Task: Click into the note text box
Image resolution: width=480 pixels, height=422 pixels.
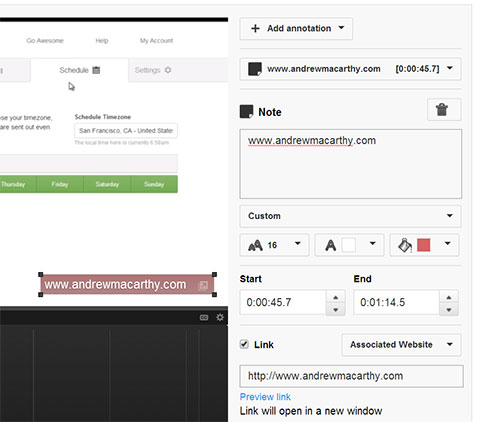Action: pyautogui.click(x=351, y=164)
